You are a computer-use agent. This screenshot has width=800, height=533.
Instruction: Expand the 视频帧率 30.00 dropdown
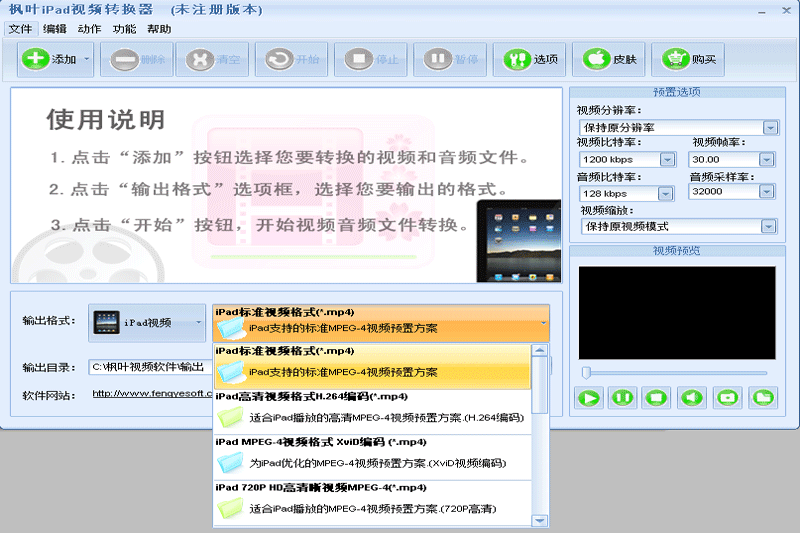766,160
